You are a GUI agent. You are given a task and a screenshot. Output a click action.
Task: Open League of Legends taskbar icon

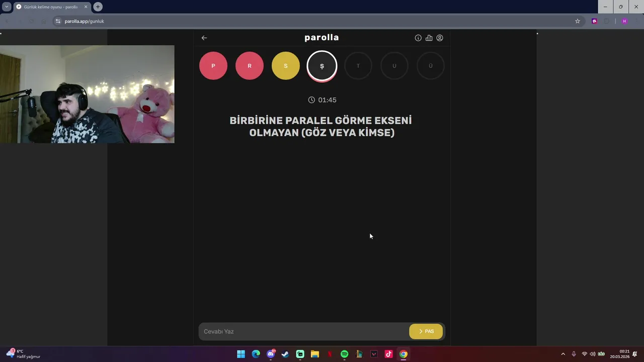pos(359,354)
